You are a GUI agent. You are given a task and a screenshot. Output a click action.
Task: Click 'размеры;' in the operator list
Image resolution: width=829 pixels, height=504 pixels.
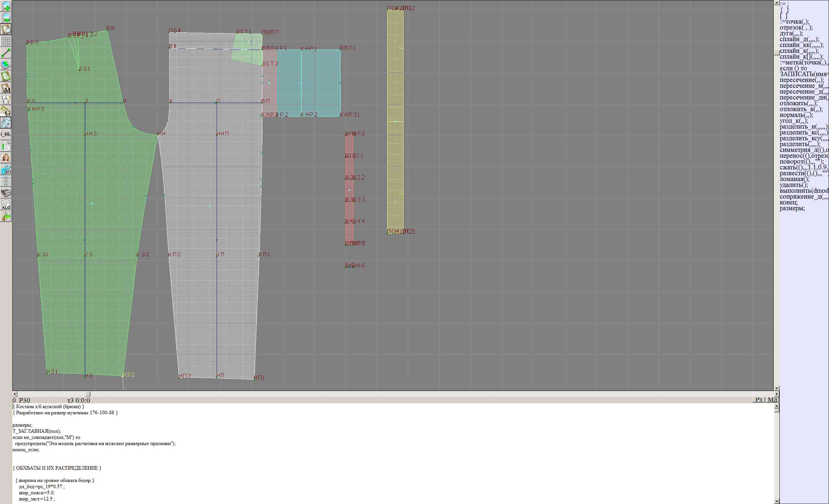pyautogui.click(x=792, y=208)
